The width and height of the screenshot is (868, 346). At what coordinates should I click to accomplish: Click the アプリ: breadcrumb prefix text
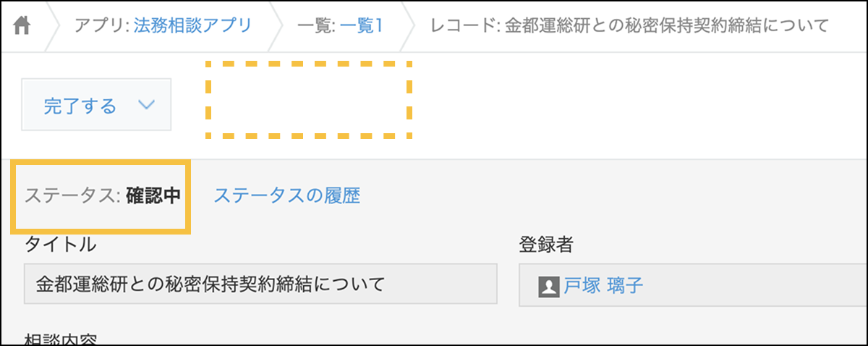[x=102, y=26]
